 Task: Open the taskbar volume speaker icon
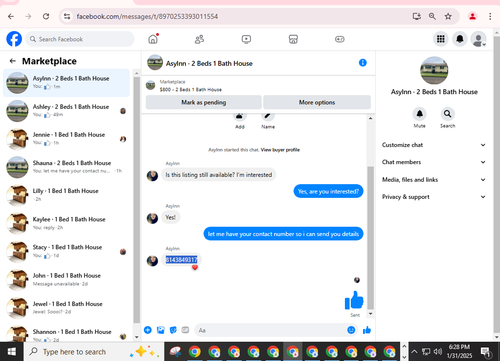click(437, 351)
